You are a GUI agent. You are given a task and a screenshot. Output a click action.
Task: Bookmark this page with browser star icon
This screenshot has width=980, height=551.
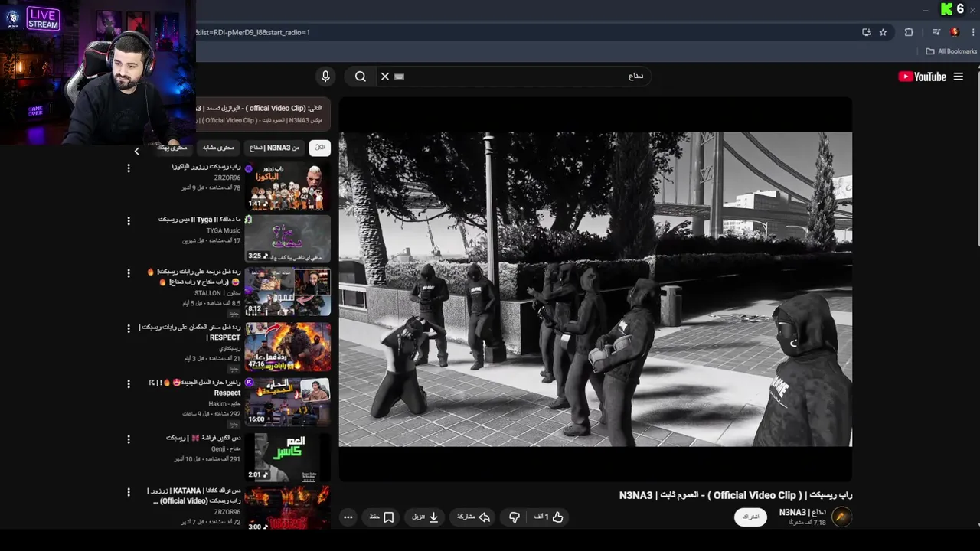pos(883,32)
